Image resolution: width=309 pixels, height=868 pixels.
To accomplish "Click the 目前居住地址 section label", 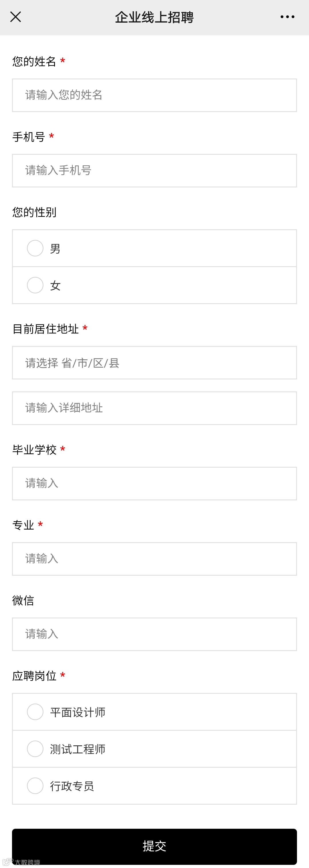I will click(45, 329).
